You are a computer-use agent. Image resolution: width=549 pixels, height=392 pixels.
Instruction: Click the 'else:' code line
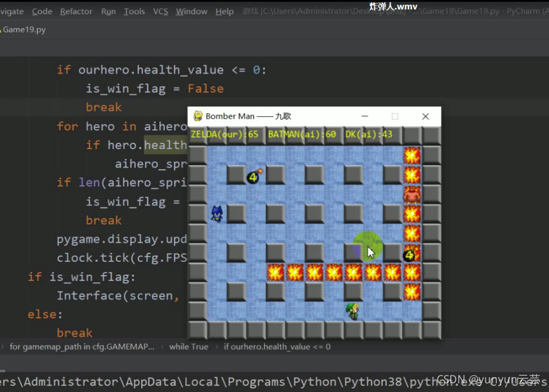point(45,314)
